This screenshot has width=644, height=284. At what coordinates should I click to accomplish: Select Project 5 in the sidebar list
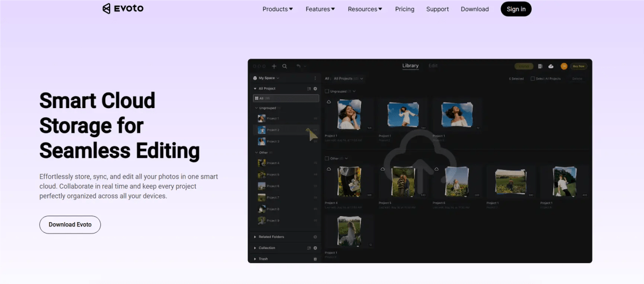286,174
